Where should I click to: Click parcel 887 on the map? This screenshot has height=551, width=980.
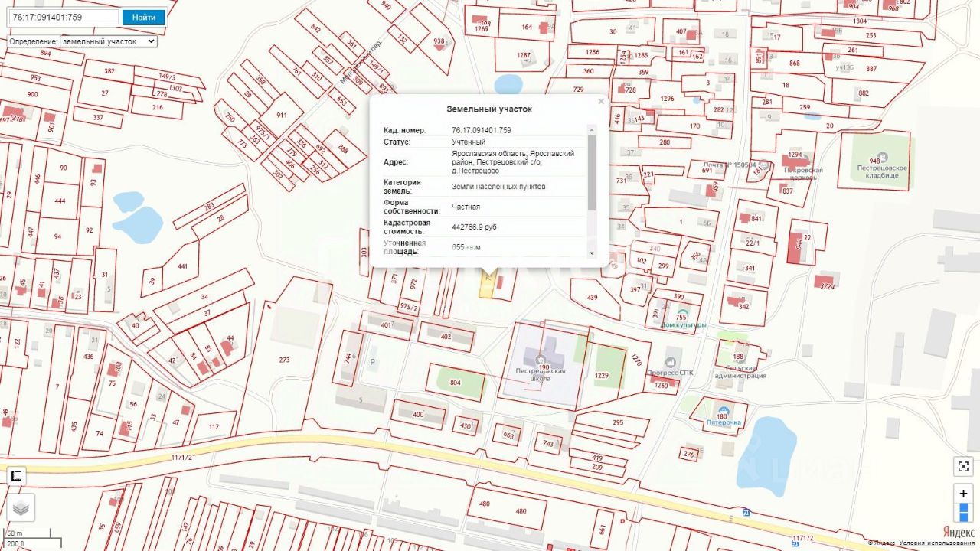click(871, 69)
